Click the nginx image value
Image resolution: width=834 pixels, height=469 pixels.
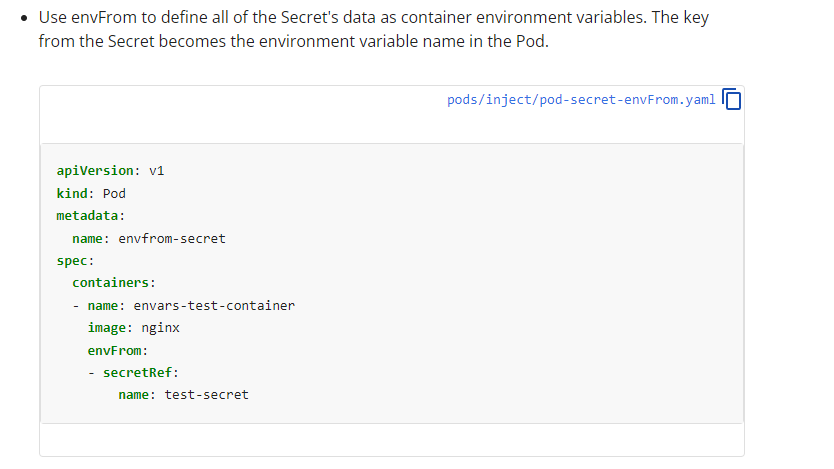160,327
